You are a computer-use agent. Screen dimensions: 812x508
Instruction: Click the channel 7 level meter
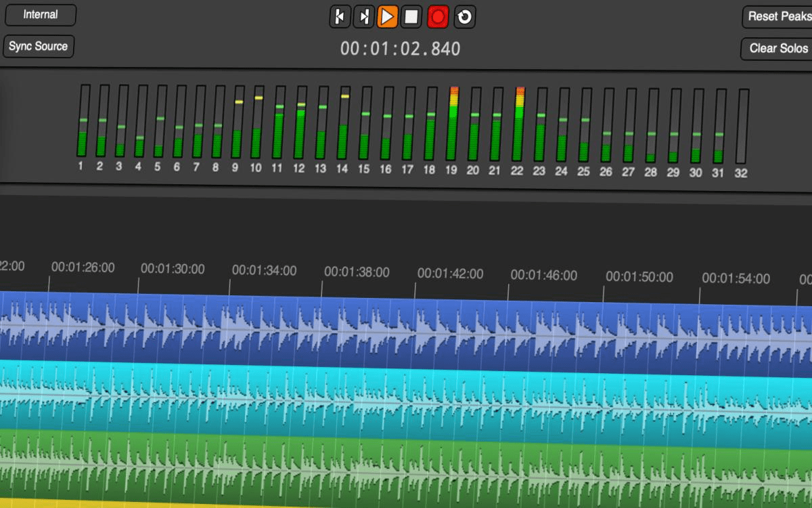click(198, 121)
